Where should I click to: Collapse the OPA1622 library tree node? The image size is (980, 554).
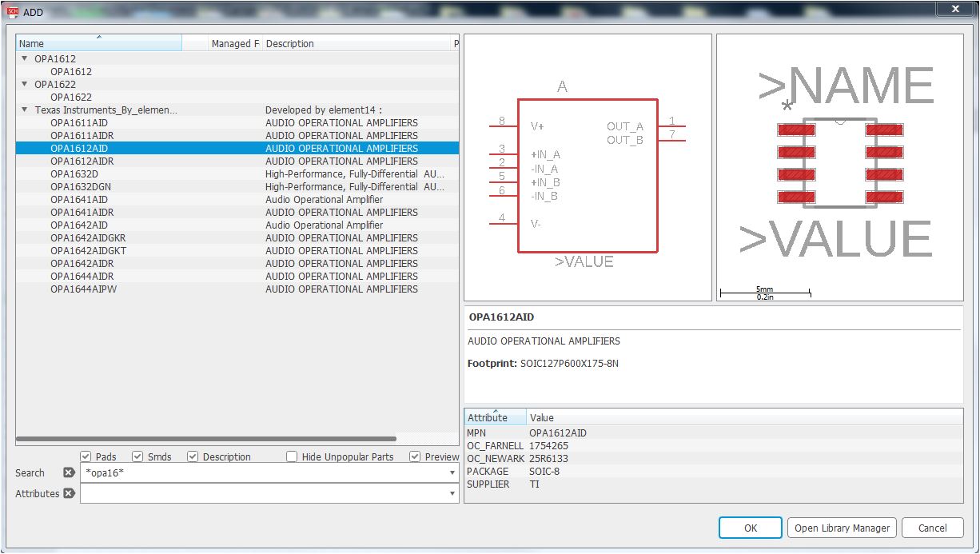pyautogui.click(x=25, y=84)
